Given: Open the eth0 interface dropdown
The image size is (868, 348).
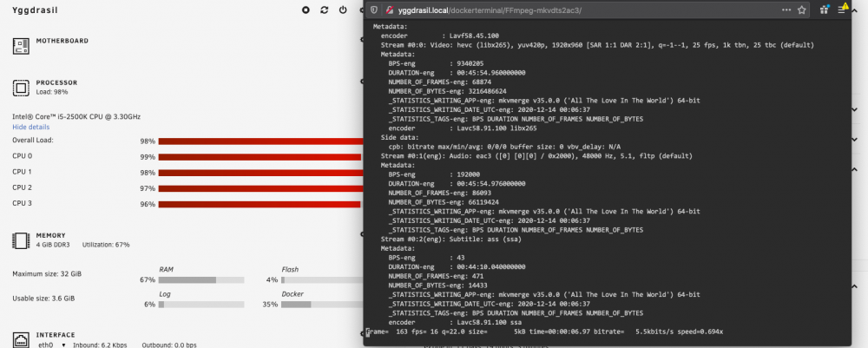Looking at the screenshot, I should pos(52,345).
